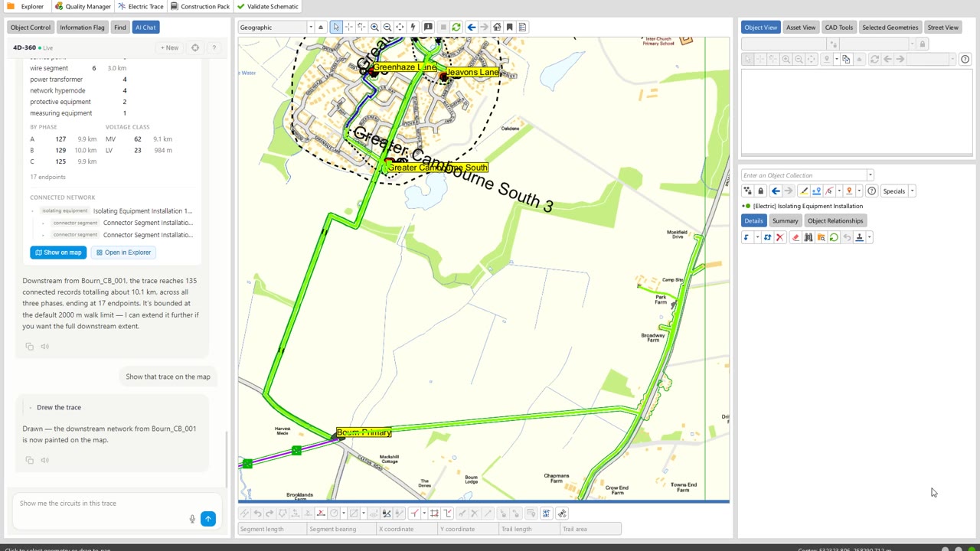Expand dropdown next to the blue sort arrow
980x551 pixels.
tap(757, 237)
